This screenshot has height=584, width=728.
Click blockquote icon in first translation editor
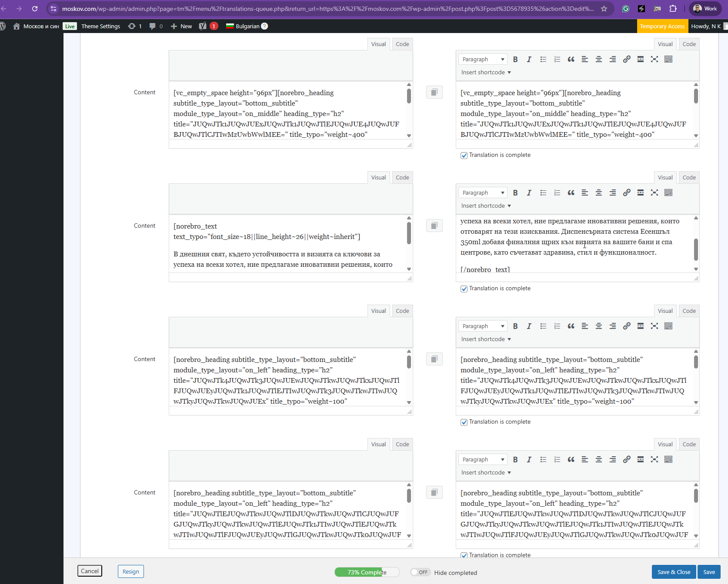571,59
